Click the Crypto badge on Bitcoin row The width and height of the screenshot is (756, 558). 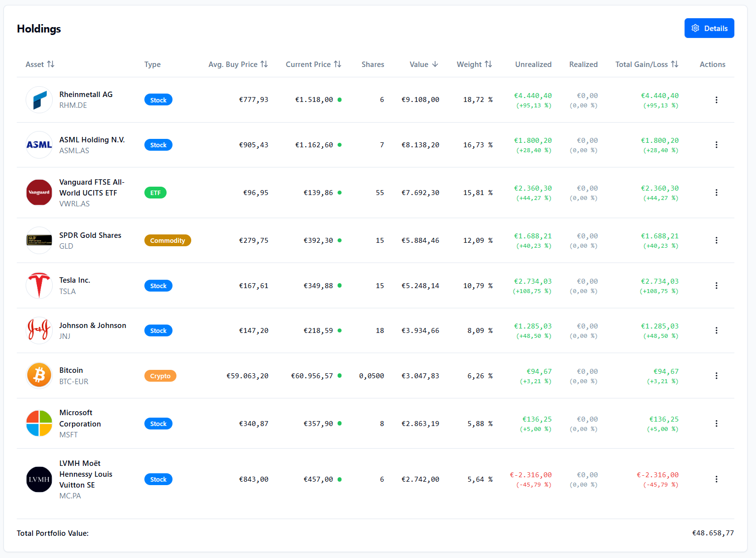point(160,376)
